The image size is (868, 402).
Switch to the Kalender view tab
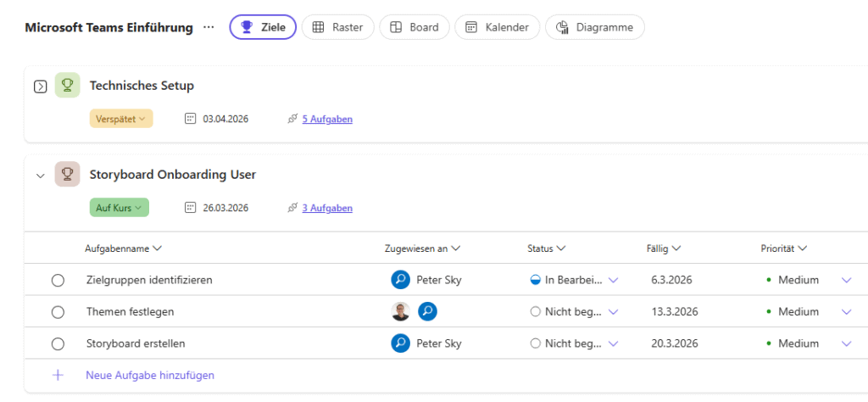[x=498, y=27]
